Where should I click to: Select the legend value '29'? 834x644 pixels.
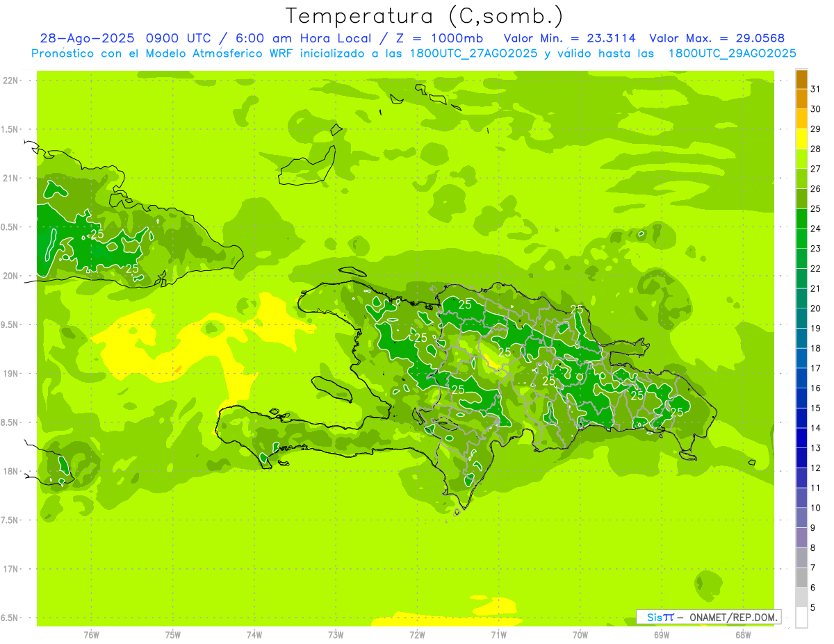816,129
